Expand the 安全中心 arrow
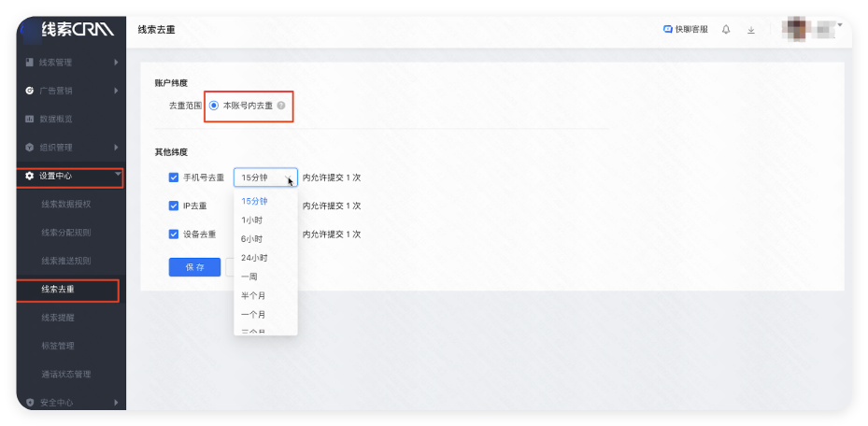 116,403
